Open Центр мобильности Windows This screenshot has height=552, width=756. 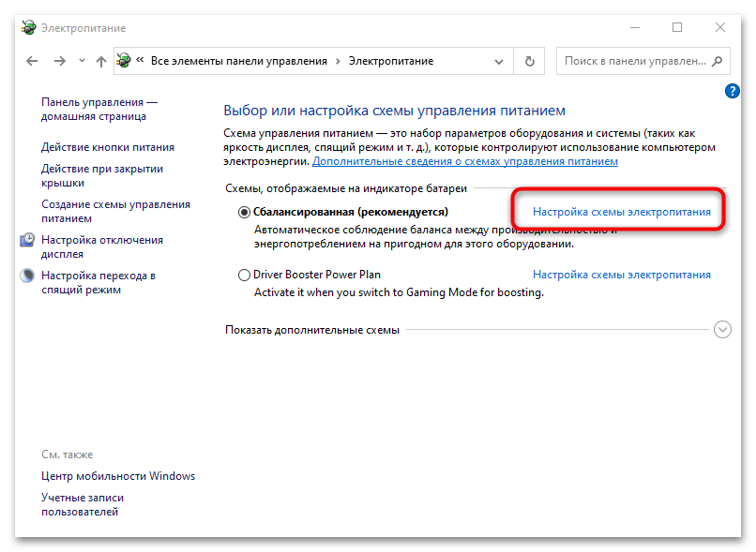point(118,476)
